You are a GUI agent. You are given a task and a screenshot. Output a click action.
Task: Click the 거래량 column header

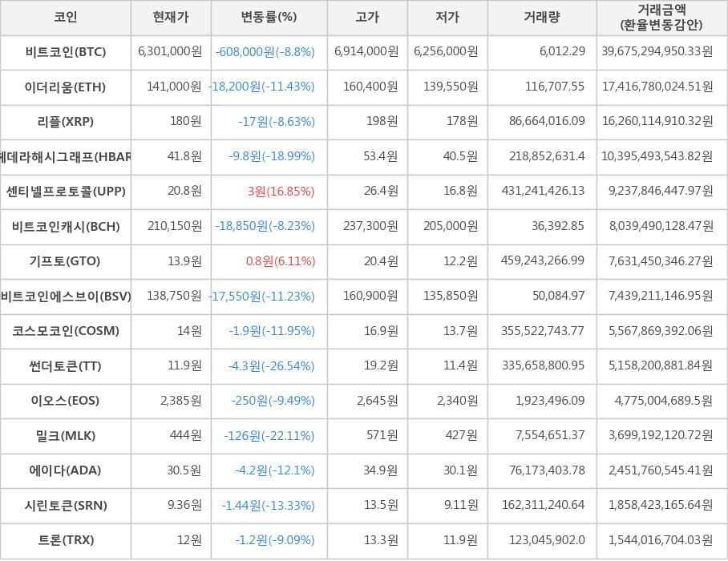click(542, 17)
